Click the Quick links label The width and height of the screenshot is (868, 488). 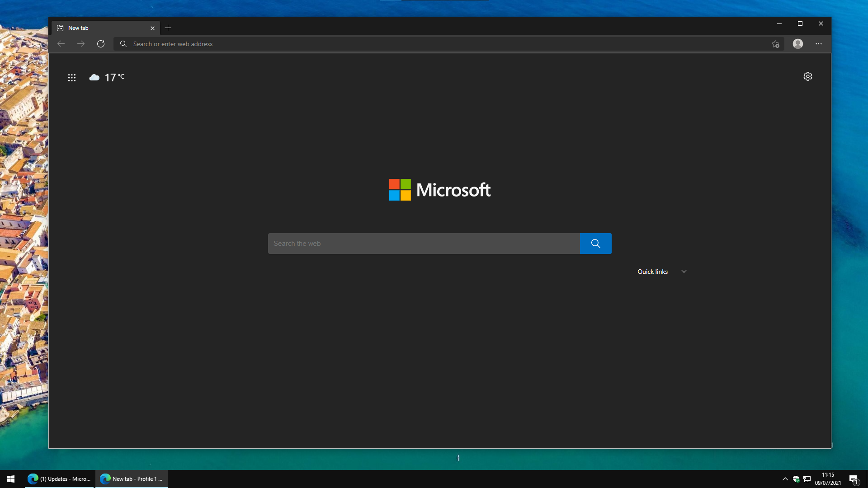click(x=652, y=272)
